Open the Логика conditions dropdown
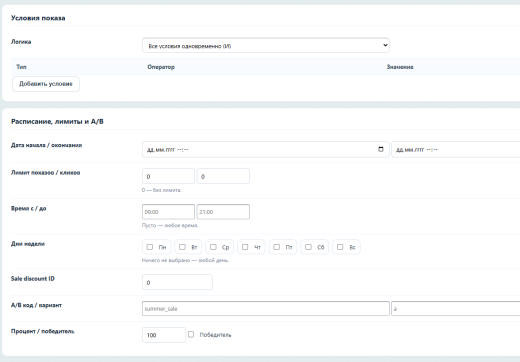Screen dimensions: 520x362 [266, 45]
